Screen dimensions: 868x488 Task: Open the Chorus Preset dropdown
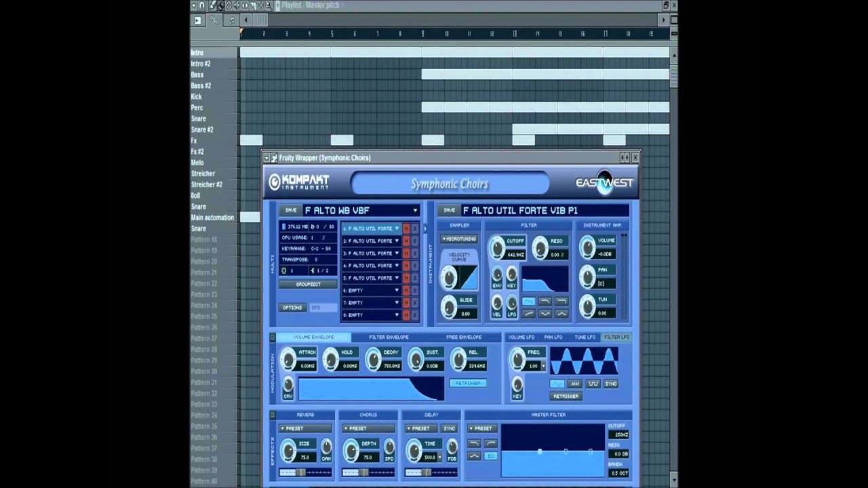(x=368, y=428)
